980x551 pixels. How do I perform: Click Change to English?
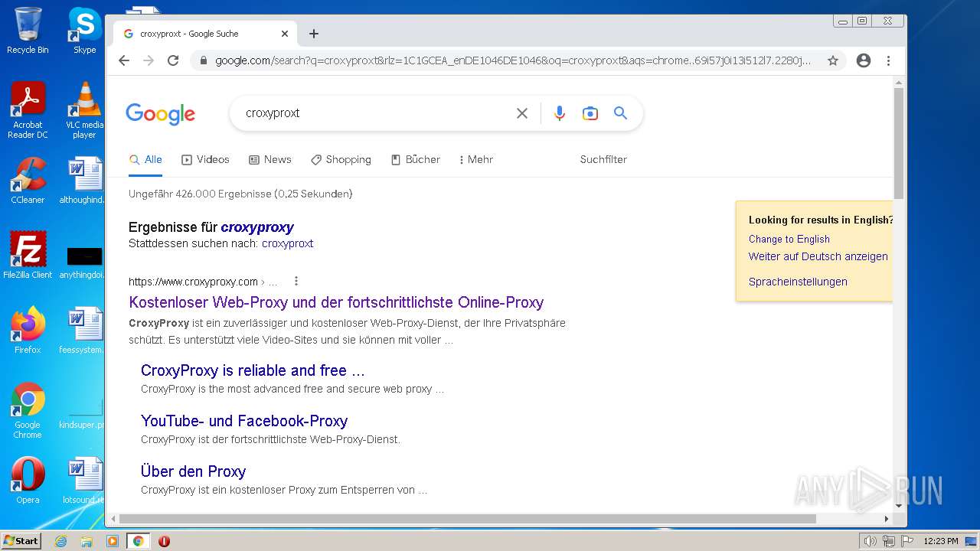(x=789, y=239)
